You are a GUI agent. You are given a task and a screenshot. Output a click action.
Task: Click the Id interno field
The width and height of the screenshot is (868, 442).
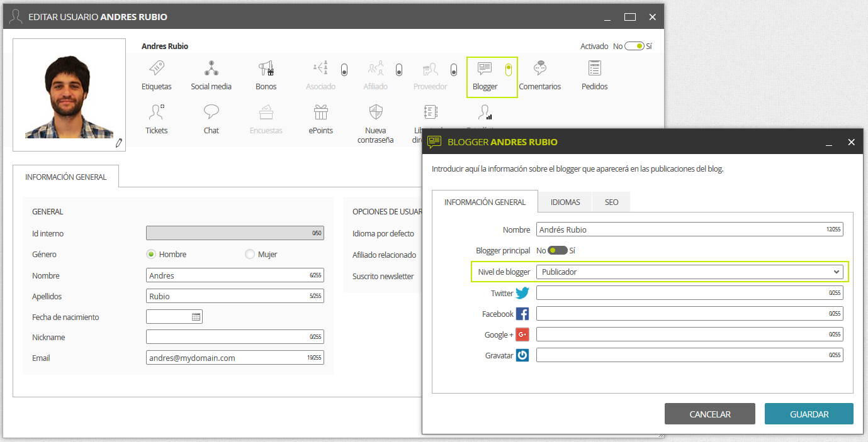click(x=235, y=233)
